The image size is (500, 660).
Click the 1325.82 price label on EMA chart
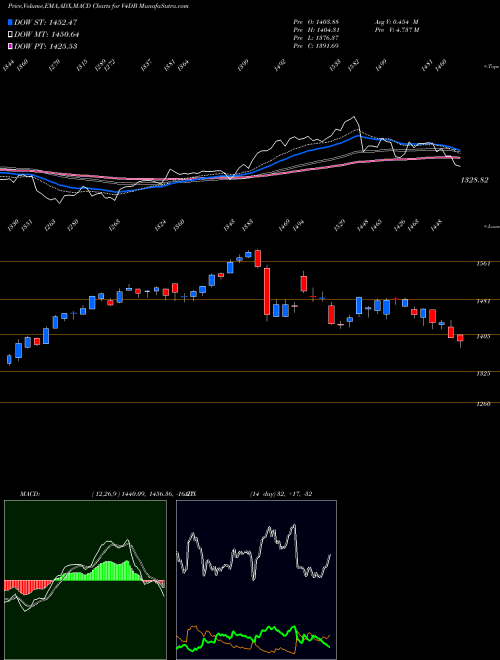coord(474,180)
